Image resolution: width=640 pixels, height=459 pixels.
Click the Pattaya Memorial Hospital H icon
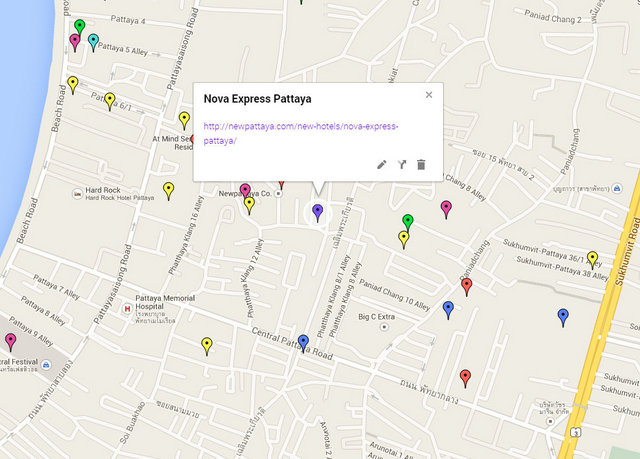pos(127,309)
